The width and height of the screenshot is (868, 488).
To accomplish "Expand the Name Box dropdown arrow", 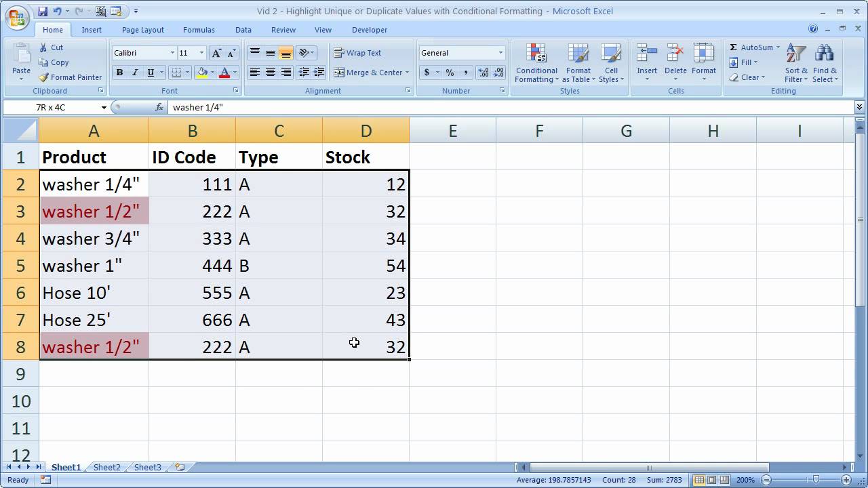I will point(104,107).
